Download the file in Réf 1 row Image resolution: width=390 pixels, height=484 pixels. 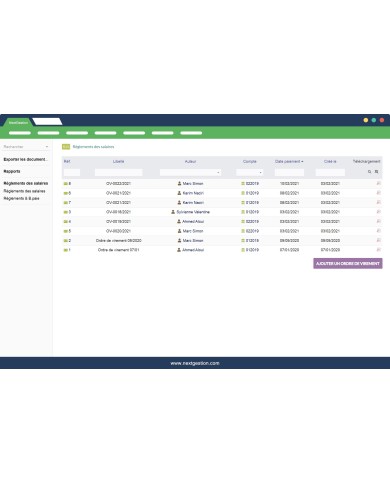click(378, 250)
